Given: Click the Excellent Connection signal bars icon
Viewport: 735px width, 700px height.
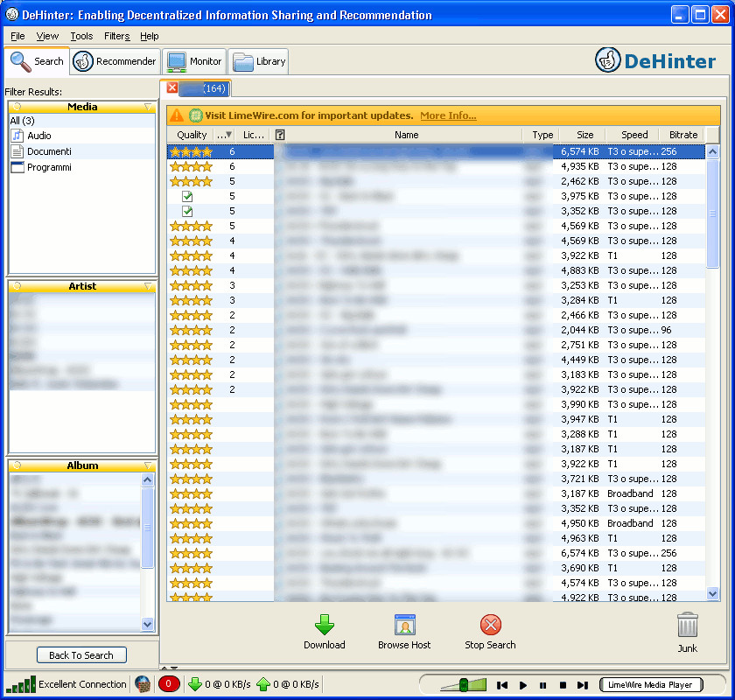Looking at the screenshot, I should [21, 684].
